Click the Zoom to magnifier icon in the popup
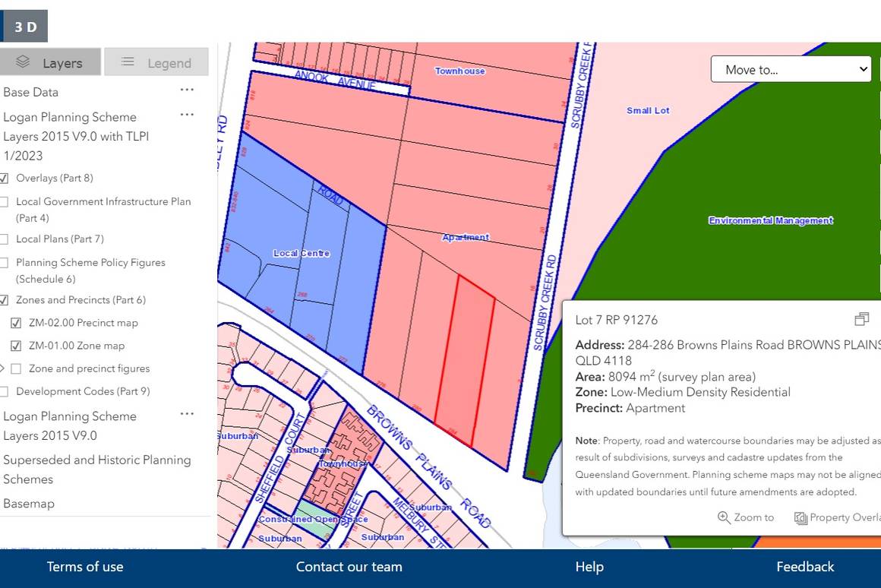Screen dimensions: 881x588 click(x=724, y=517)
